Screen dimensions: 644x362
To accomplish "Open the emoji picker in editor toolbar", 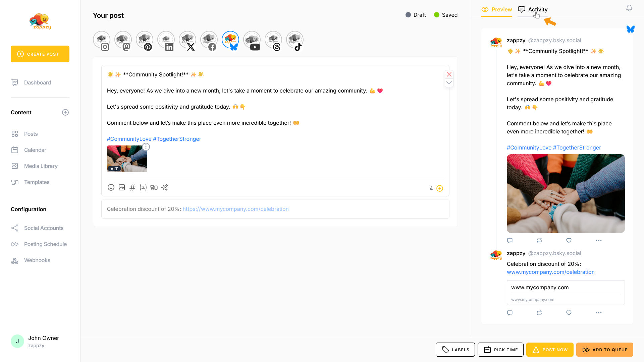I will [111, 188].
